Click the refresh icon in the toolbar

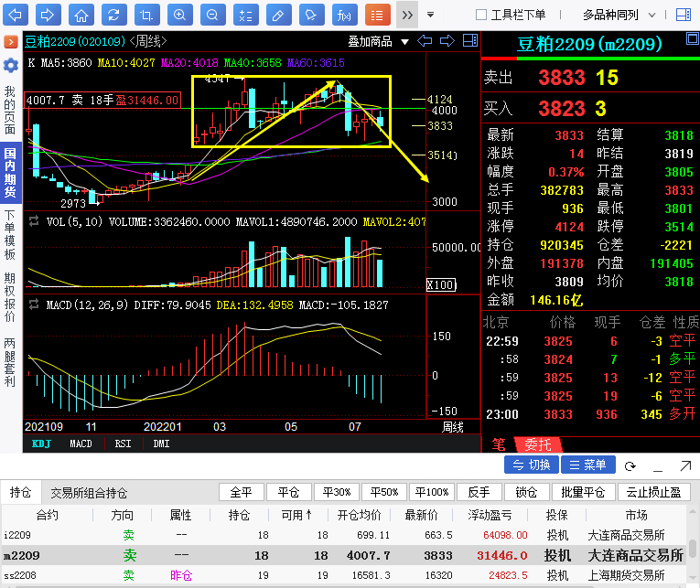click(113, 15)
